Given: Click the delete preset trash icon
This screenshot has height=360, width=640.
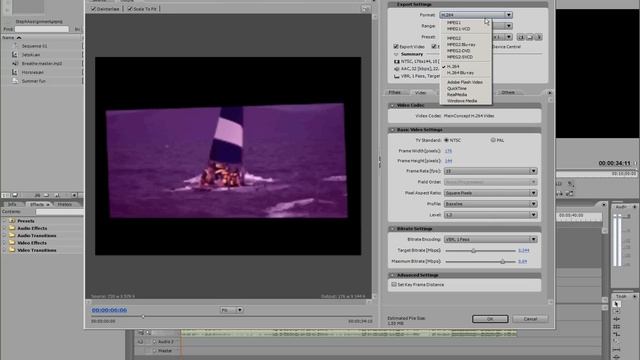Looking at the screenshot, I should tap(538, 37).
